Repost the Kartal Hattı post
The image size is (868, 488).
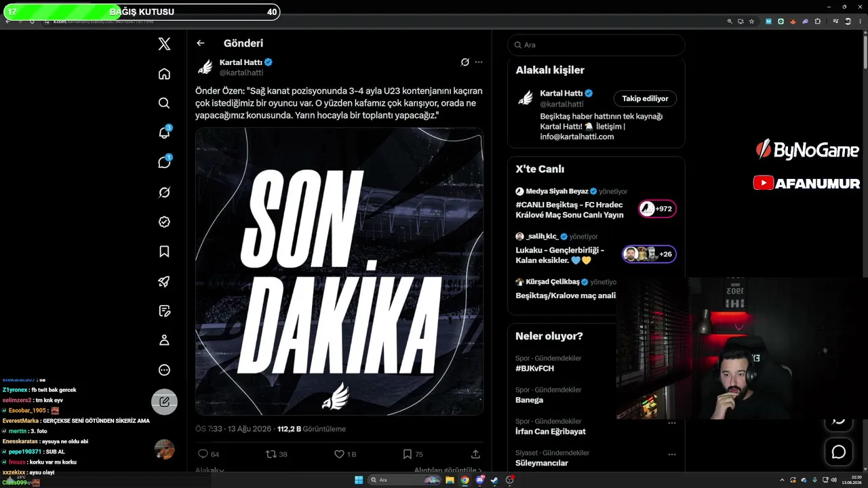pyautogui.click(x=271, y=454)
